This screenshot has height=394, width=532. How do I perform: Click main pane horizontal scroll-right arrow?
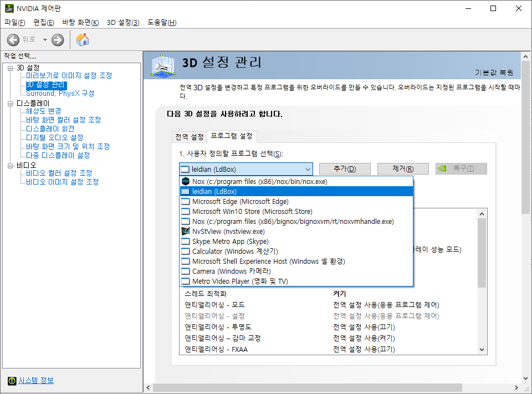pyautogui.click(x=516, y=387)
